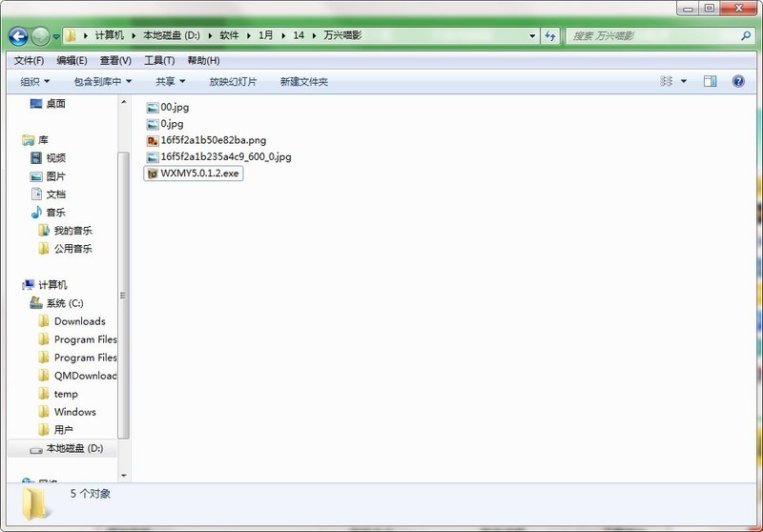The height and width of the screenshot is (532, 763).
Task: Open the view options dropdown arrow
Action: [684, 82]
